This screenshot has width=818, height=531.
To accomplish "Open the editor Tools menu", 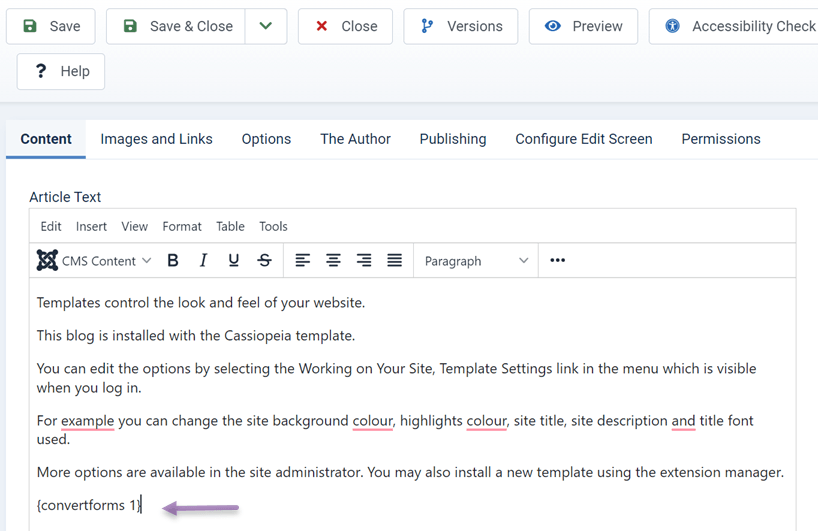I will (x=273, y=226).
